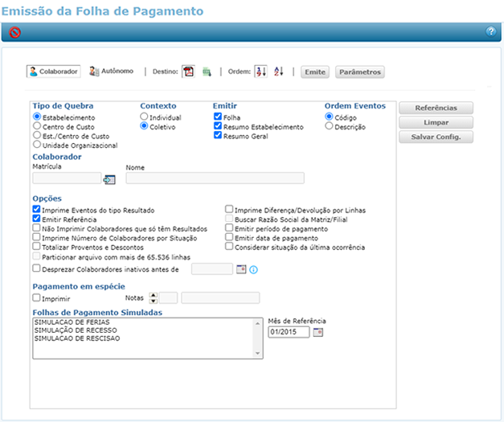Click info icon beside inactive date field
Viewport: 504px width, 422px height.
pos(253,269)
